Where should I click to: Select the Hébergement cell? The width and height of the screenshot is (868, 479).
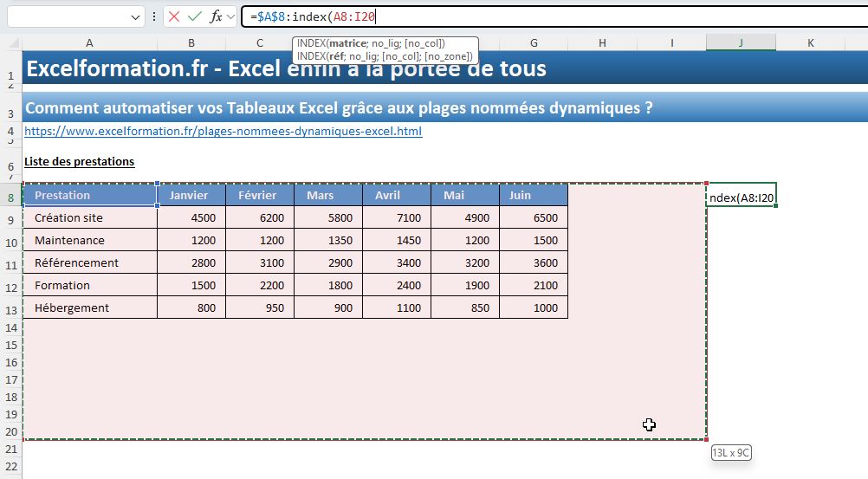coord(90,307)
